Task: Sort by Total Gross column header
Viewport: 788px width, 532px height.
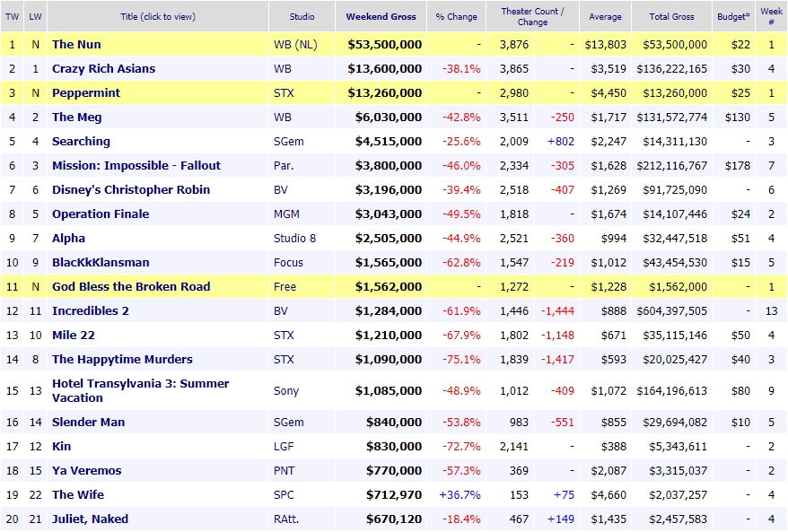Action: click(x=671, y=16)
